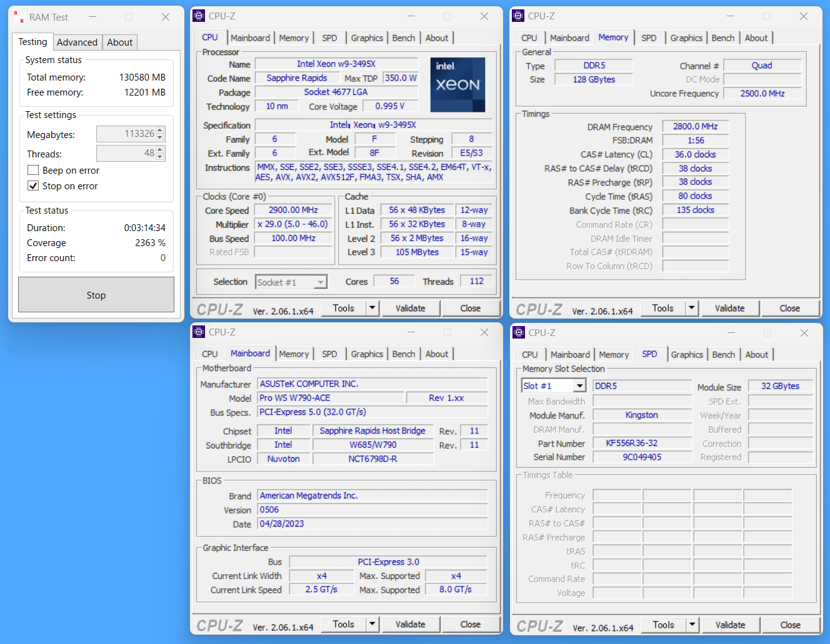Click the CPU-Z title icon of Memory window
Viewport: 830px width, 644px height.
518,16
